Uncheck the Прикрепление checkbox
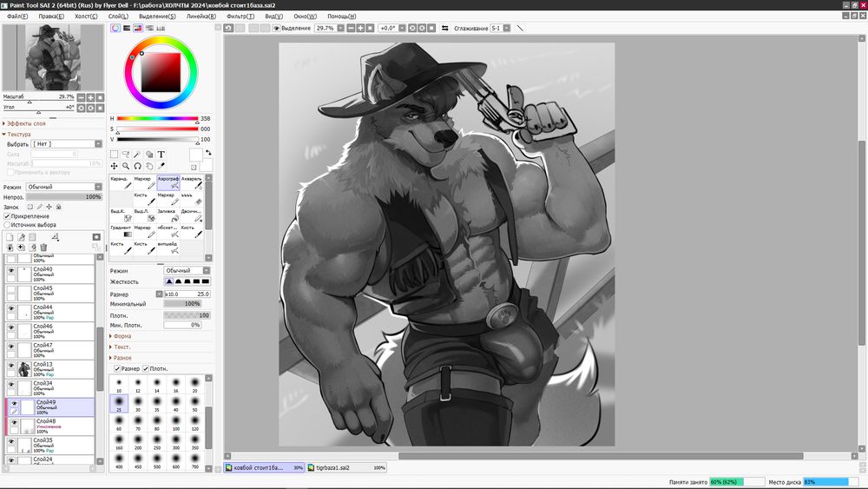Viewport: 868px width, 489px height. click(7, 216)
